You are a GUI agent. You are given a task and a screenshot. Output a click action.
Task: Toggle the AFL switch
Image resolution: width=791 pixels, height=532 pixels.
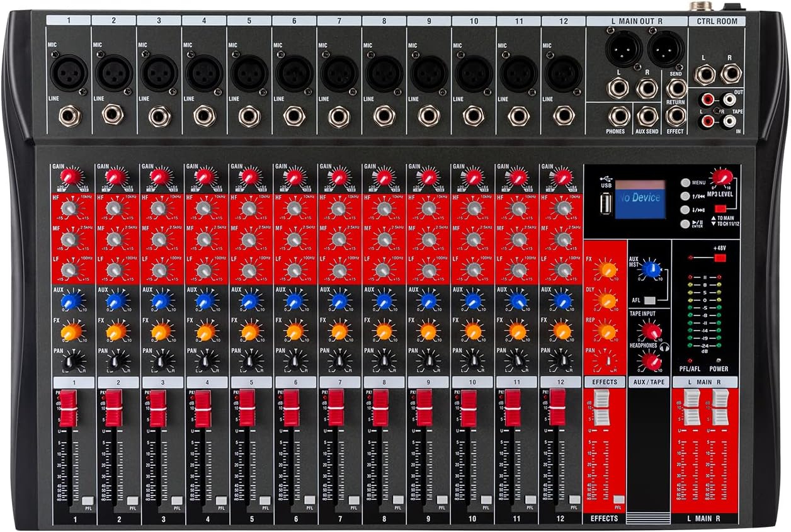click(x=649, y=300)
